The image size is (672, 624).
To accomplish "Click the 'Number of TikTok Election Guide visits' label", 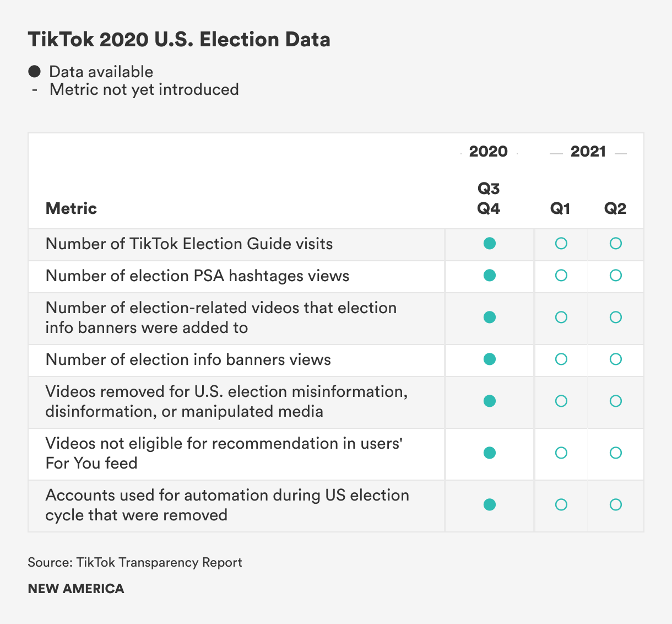I will click(x=189, y=244).
